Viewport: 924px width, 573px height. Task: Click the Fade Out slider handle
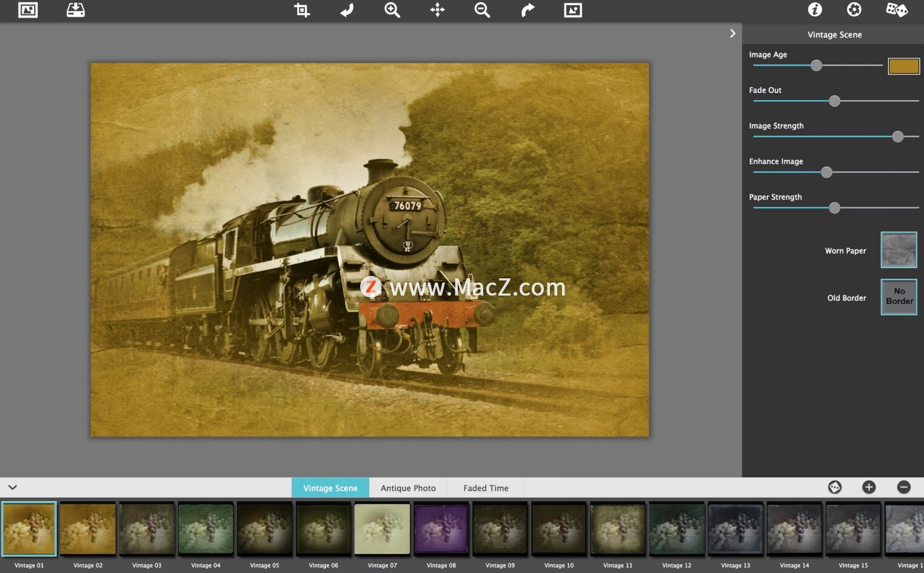pos(834,101)
